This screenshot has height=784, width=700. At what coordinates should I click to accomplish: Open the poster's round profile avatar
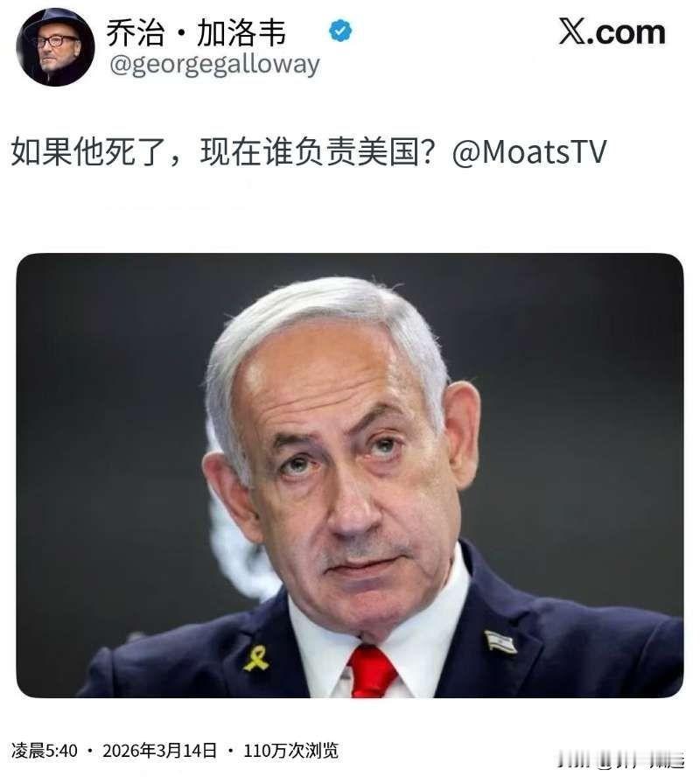(x=55, y=47)
